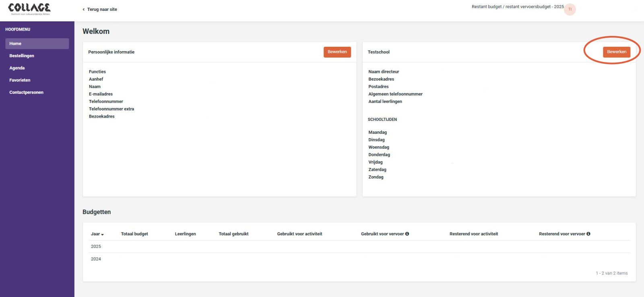Click the Leerlingen column header
Image resolution: width=644 pixels, height=297 pixels.
point(185,234)
